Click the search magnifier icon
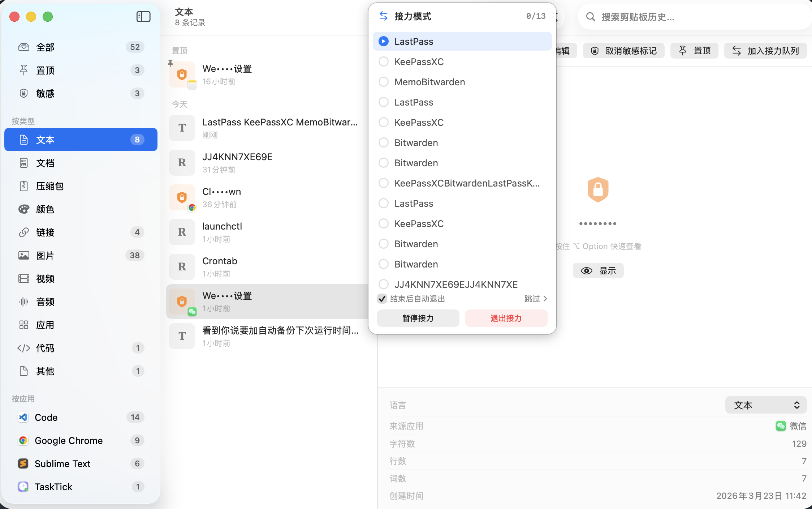 (x=591, y=17)
